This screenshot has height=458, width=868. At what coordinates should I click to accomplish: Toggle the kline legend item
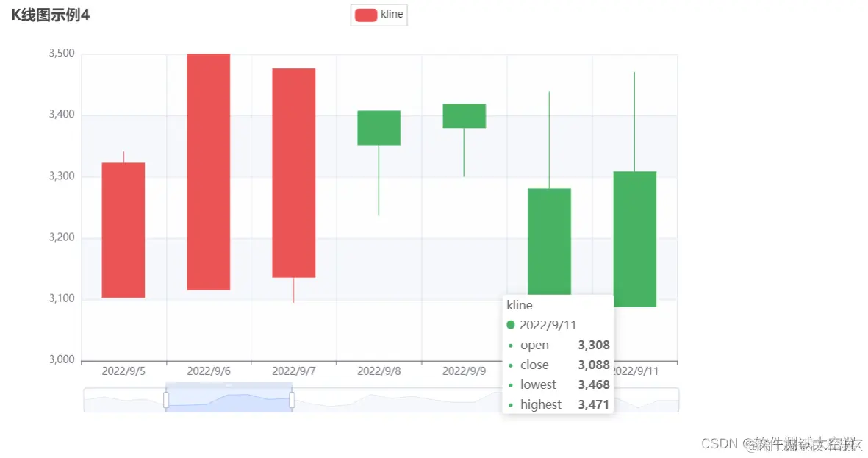[x=379, y=15]
